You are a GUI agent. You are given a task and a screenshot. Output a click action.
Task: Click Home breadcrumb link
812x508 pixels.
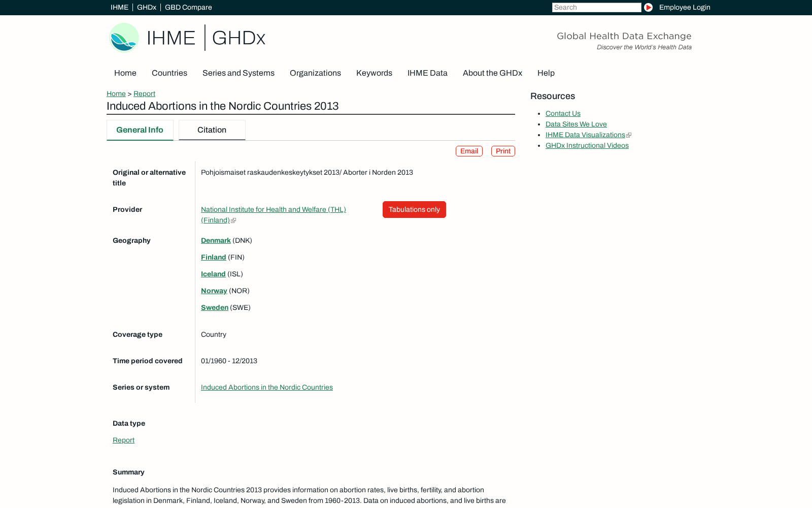[x=116, y=93]
